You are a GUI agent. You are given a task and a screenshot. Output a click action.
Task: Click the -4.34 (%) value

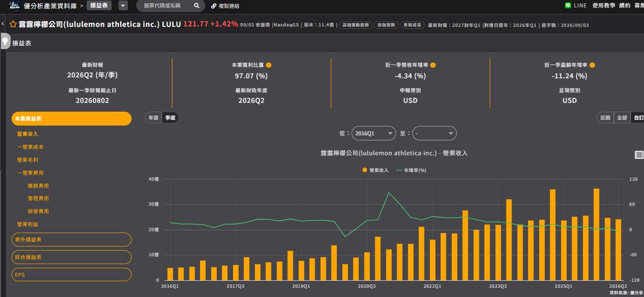point(410,76)
